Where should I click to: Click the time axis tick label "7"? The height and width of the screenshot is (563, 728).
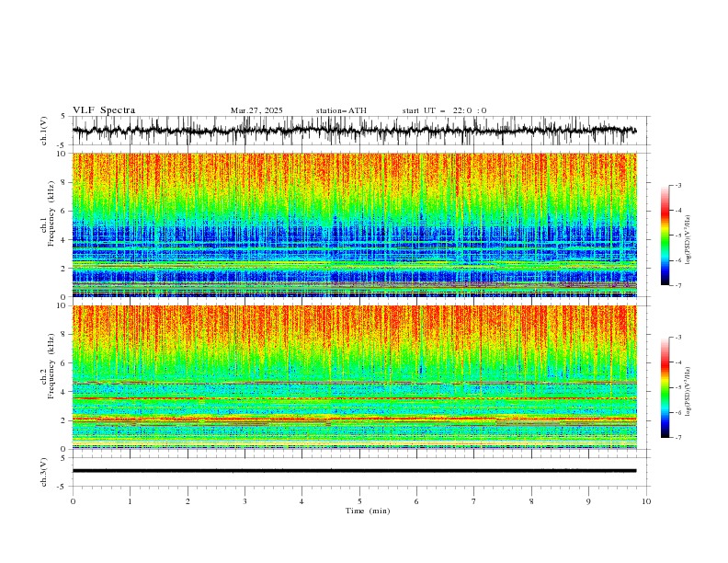[474, 501]
